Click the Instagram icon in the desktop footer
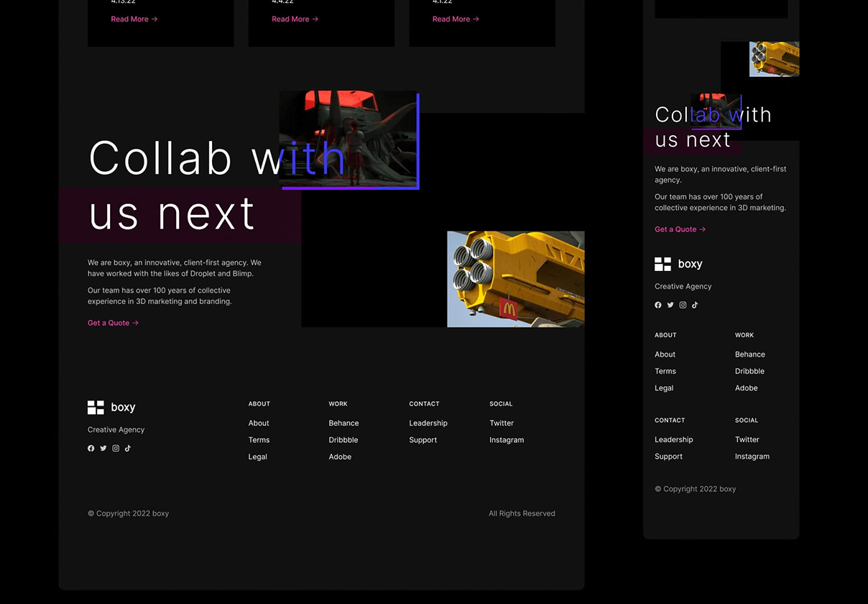Screen dimensions: 868x604 [116, 449]
